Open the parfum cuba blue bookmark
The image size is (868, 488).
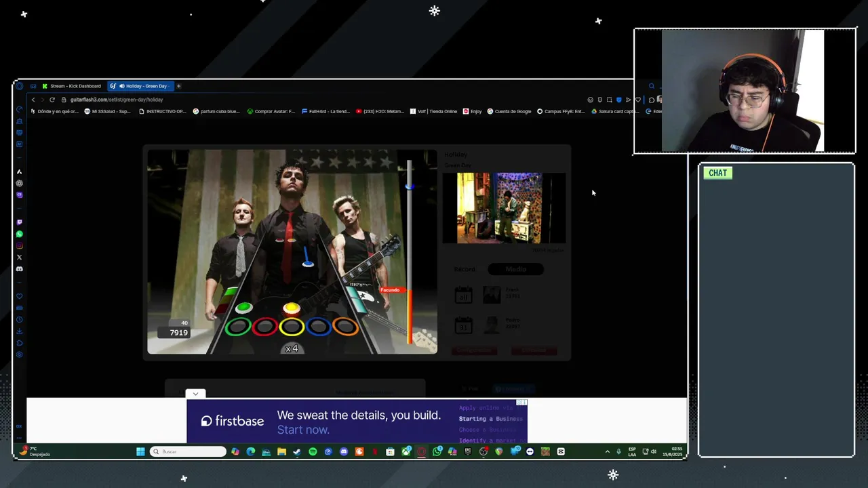[216, 111]
